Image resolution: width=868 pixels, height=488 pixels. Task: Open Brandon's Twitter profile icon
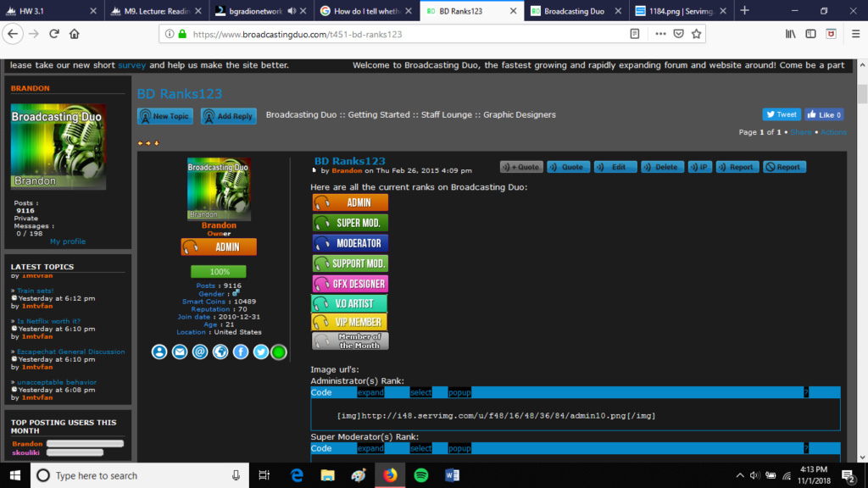tap(261, 352)
